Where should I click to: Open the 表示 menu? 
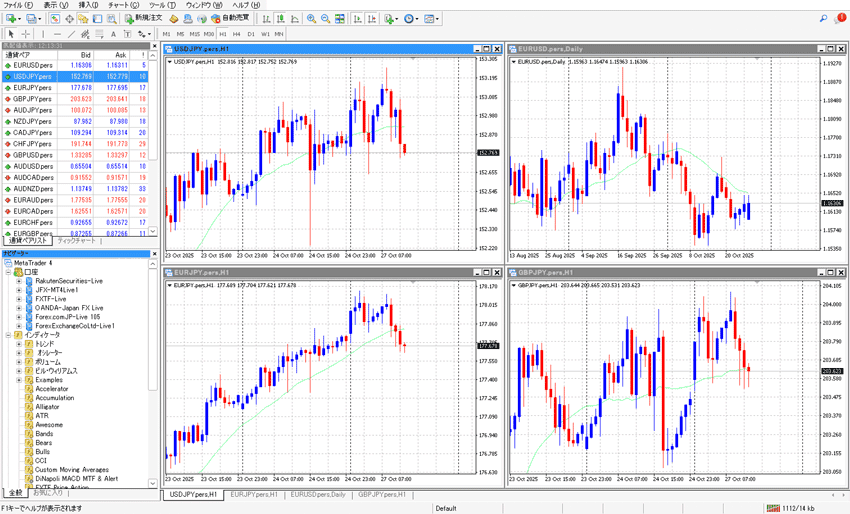[x=56, y=5]
